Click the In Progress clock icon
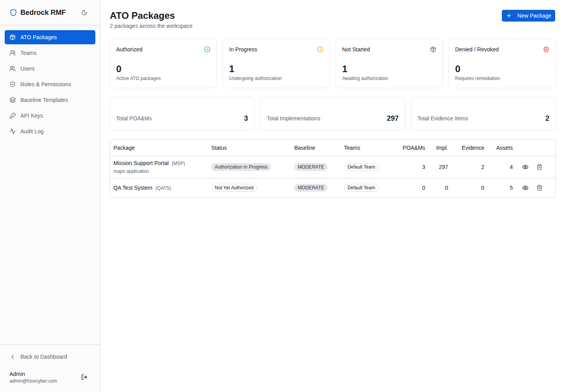This screenshot has height=392, width=565. (x=320, y=49)
